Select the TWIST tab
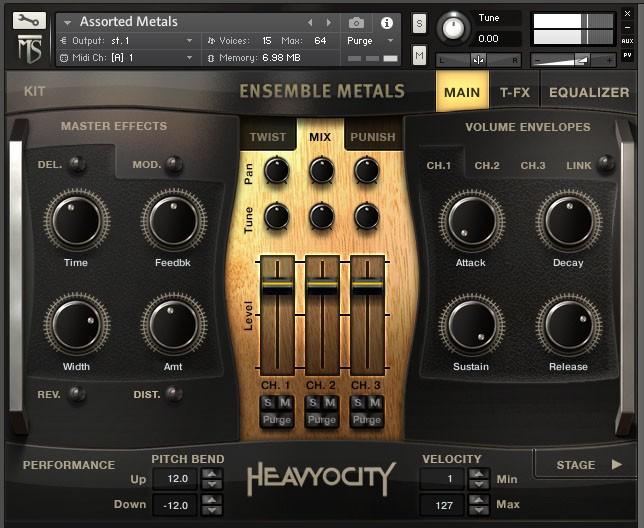This screenshot has width=644, height=528. point(268,137)
